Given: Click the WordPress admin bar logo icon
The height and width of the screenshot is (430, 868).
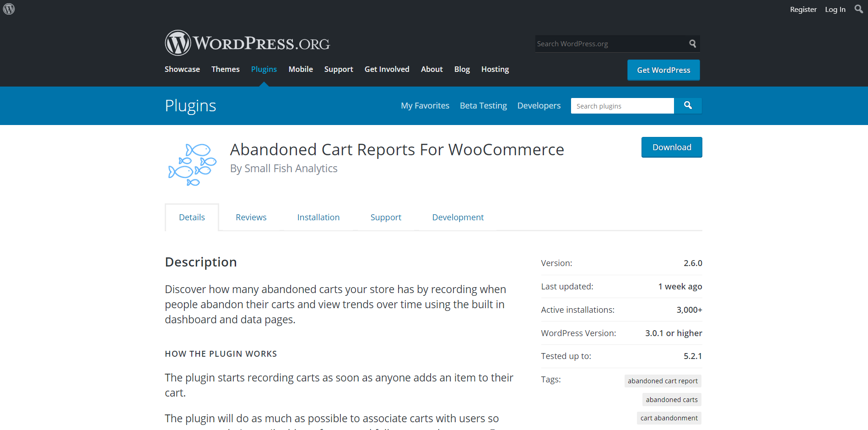Looking at the screenshot, I should click(9, 9).
